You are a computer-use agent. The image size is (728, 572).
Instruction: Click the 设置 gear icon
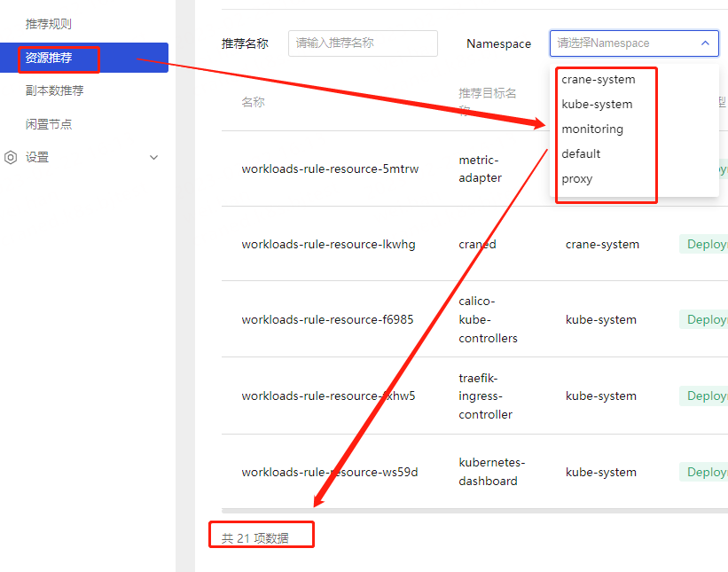11,157
